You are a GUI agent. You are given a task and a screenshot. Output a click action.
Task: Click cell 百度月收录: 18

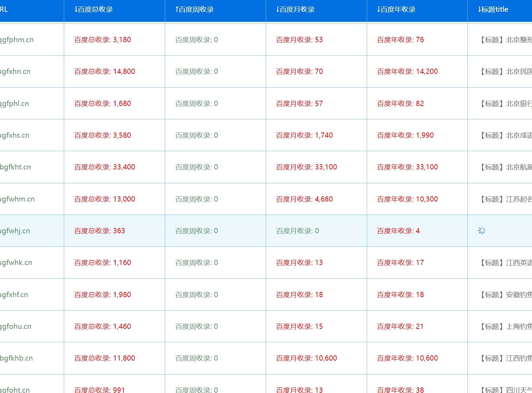pos(299,295)
